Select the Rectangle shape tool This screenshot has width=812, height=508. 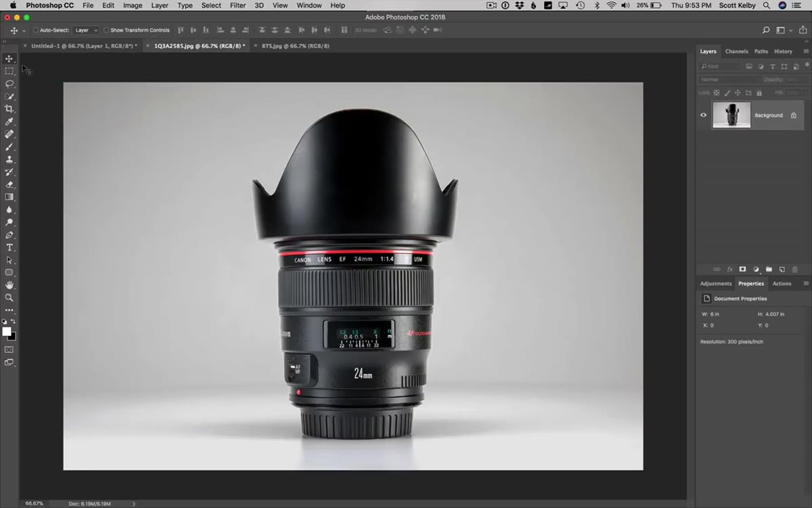click(9, 272)
